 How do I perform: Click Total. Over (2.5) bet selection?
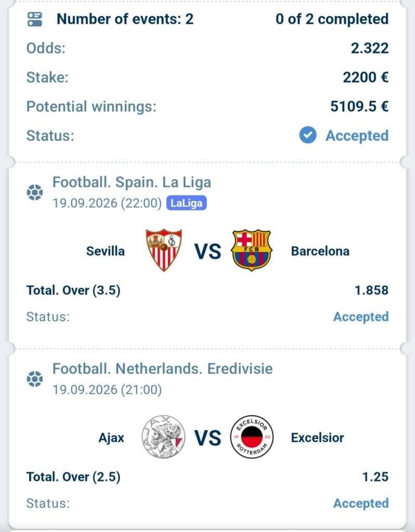pyautogui.click(x=73, y=477)
